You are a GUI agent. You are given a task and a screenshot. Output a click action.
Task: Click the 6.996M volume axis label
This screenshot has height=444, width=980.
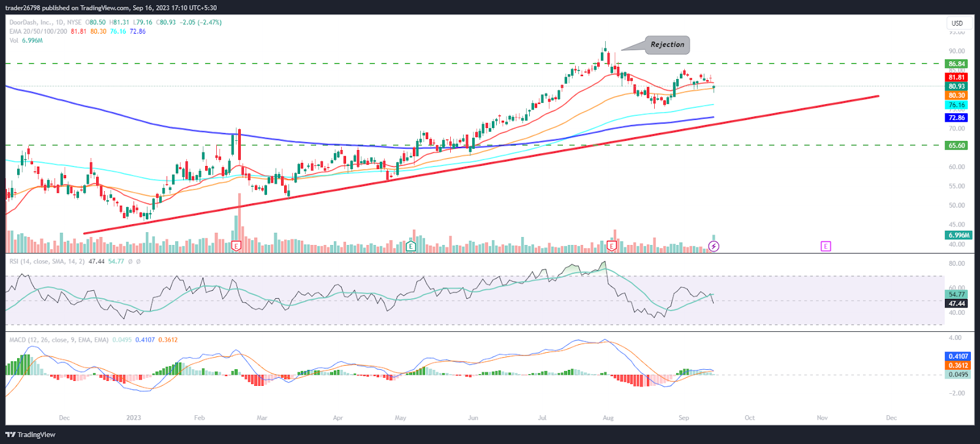959,235
